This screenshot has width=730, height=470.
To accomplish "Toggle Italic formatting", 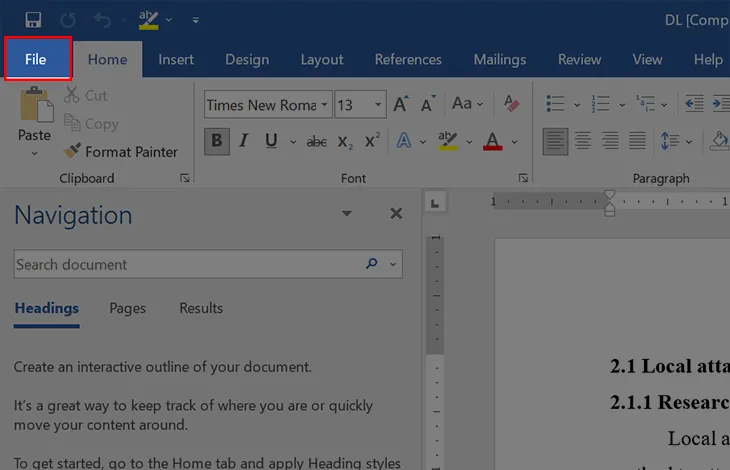I will 243,141.
